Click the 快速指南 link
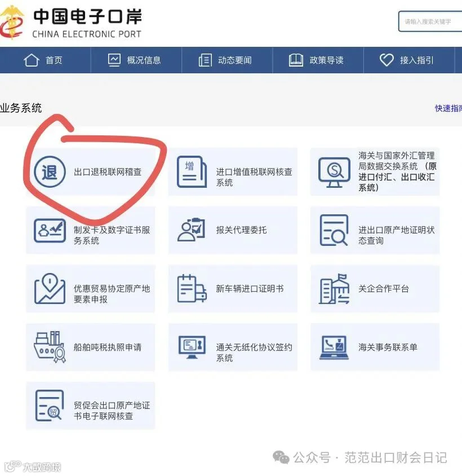Viewport: 462px width, 476px height. 448,108
